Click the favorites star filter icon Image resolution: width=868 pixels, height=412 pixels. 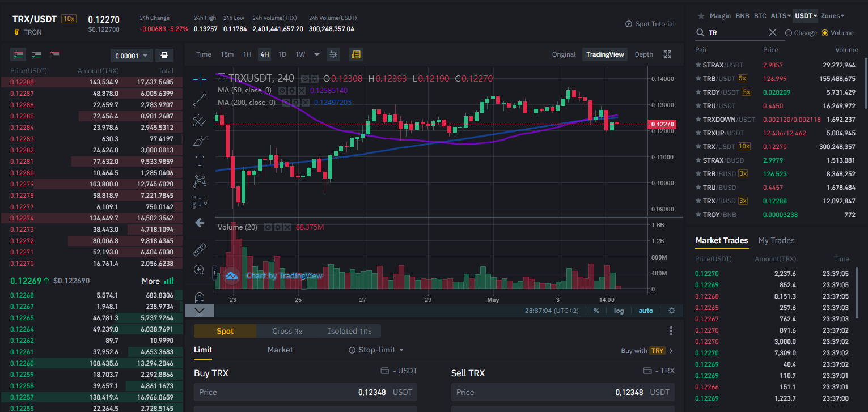[x=701, y=16]
